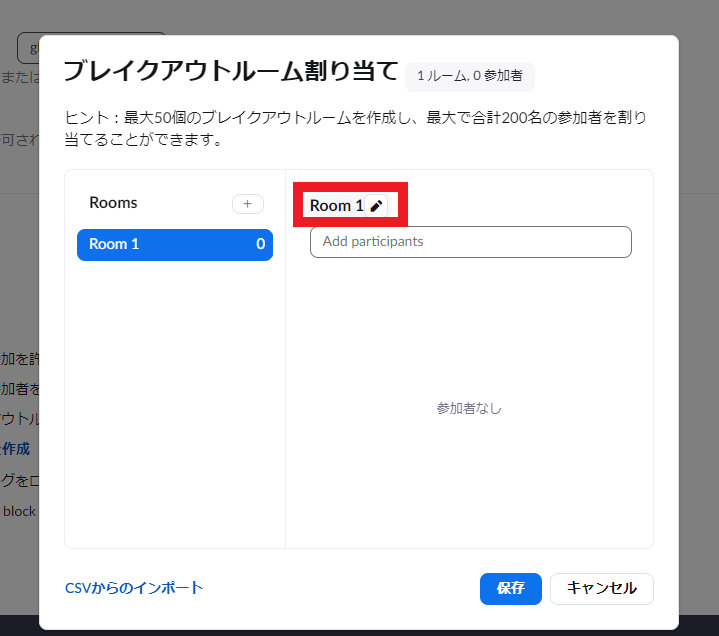
Task: Click the partially hidden button at top left
Action: pyautogui.click(x=28, y=47)
